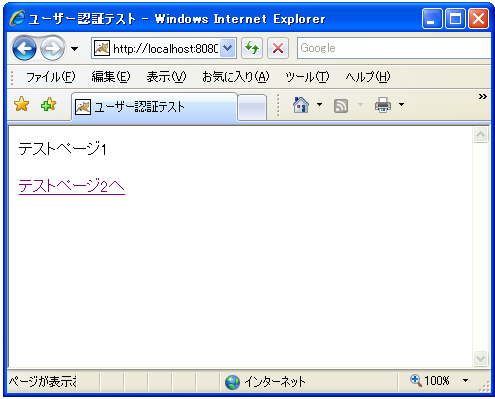Select the ユーザー認証テスト tab
The width and height of the screenshot is (495, 399).
(155, 107)
